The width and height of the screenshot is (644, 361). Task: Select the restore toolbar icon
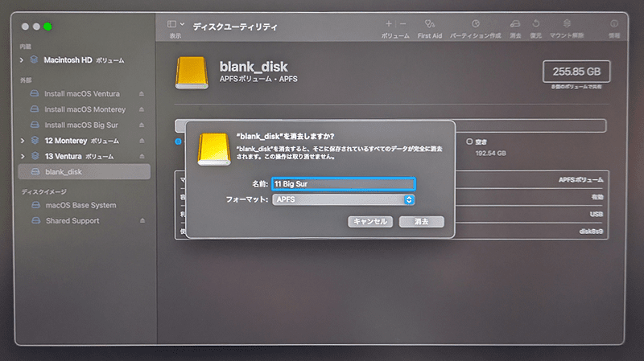point(535,24)
